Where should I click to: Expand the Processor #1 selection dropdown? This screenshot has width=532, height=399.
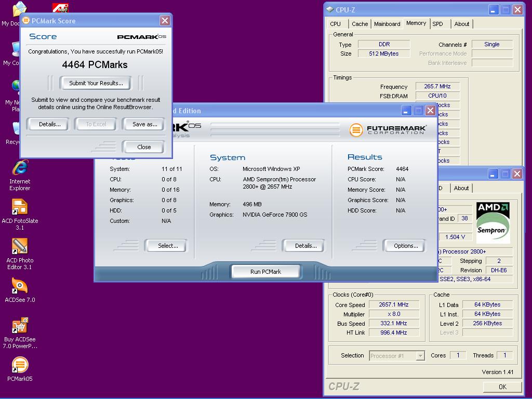(x=420, y=355)
